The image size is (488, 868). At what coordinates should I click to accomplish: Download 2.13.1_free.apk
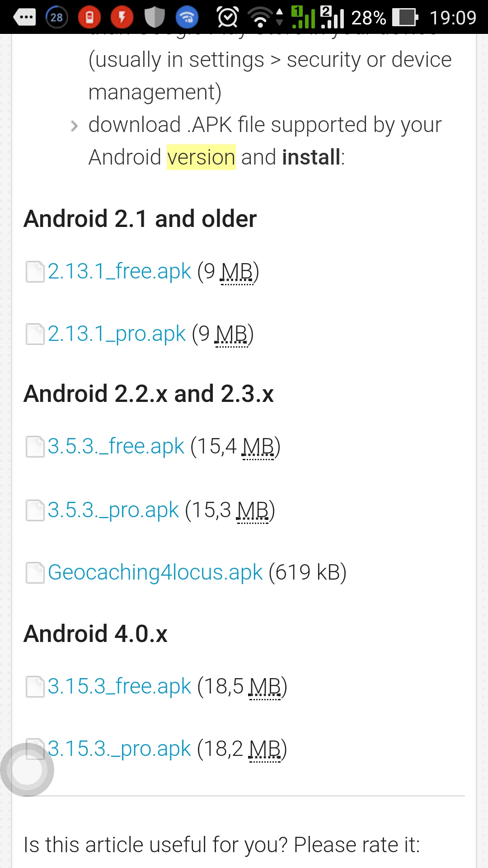point(119,272)
